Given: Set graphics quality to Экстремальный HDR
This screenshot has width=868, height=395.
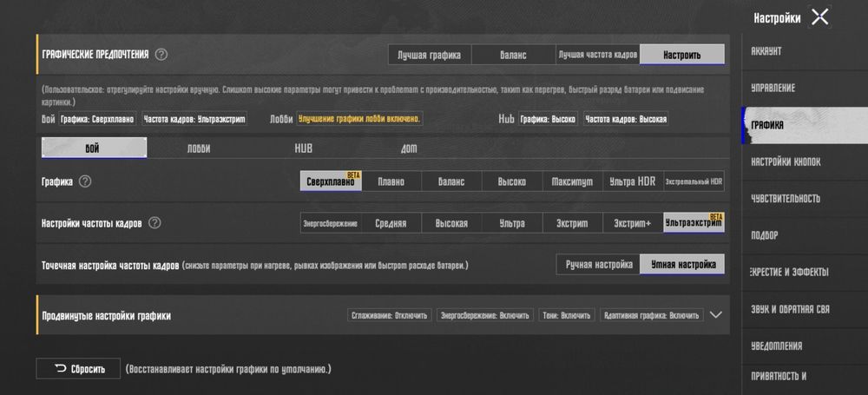Looking at the screenshot, I should pos(694,181).
